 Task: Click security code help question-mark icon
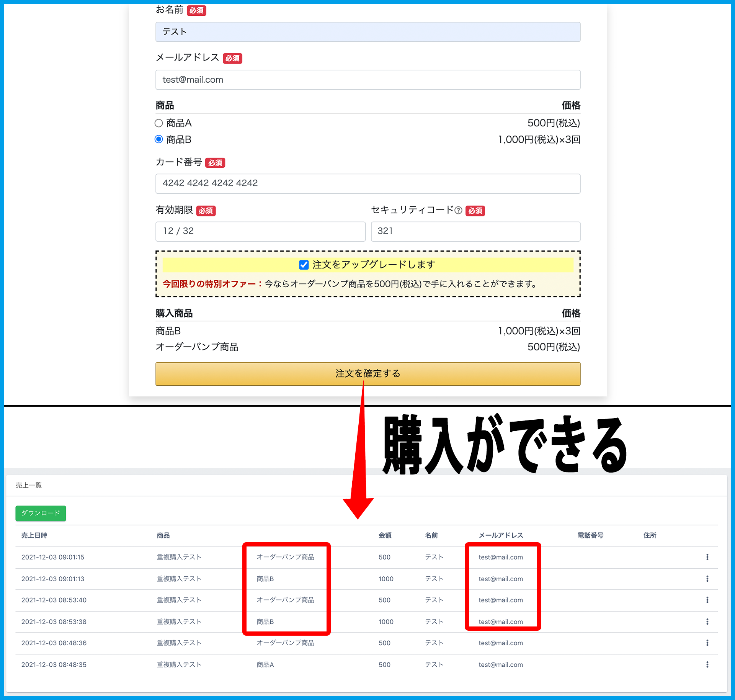(458, 210)
